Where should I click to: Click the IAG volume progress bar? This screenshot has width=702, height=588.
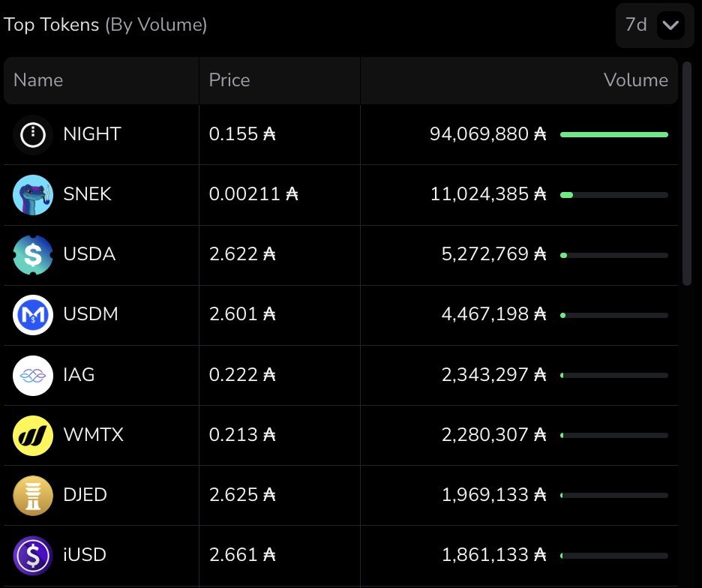(x=614, y=375)
